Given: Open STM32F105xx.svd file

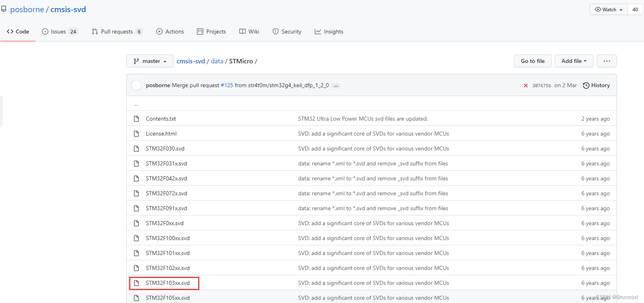Looking at the screenshot, I should point(168,298).
